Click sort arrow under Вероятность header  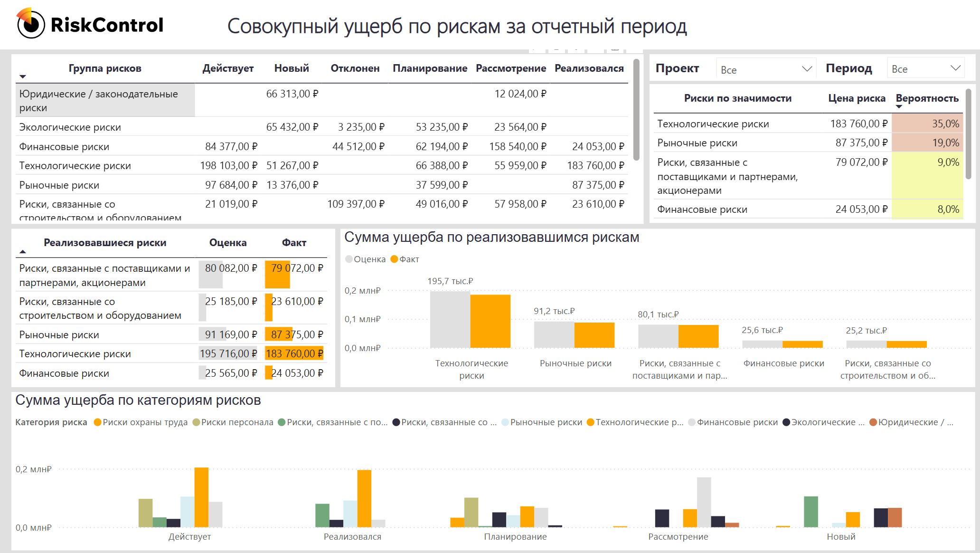tap(898, 107)
